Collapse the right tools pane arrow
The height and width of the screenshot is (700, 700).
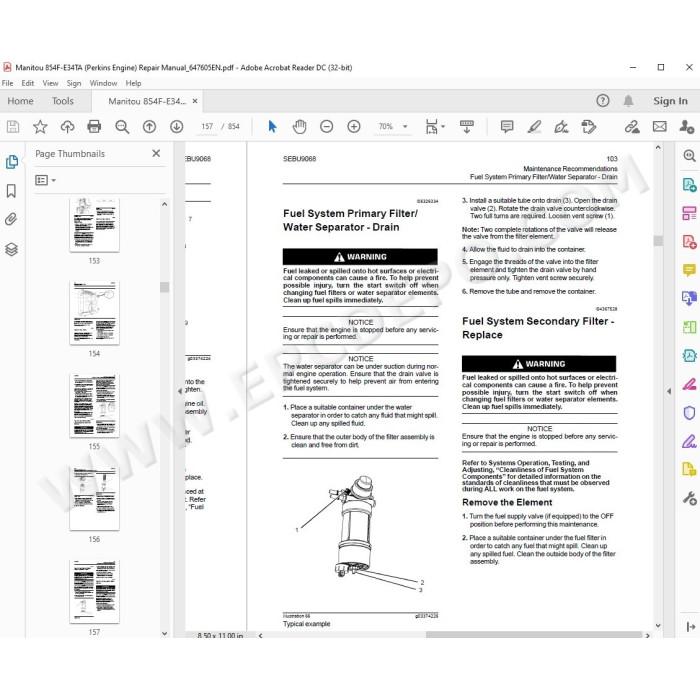tap(668, 392)
